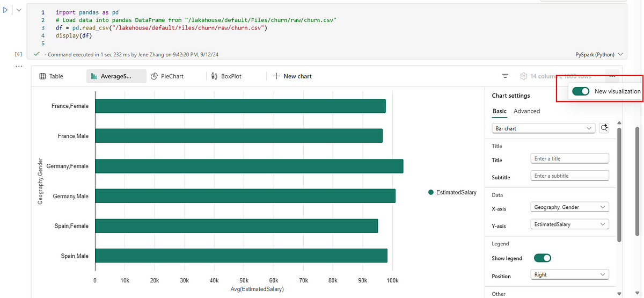Click the chart Title input field
Image resolution: width=644 pixels, height=298 pixels.
click(x=569, y=158)
